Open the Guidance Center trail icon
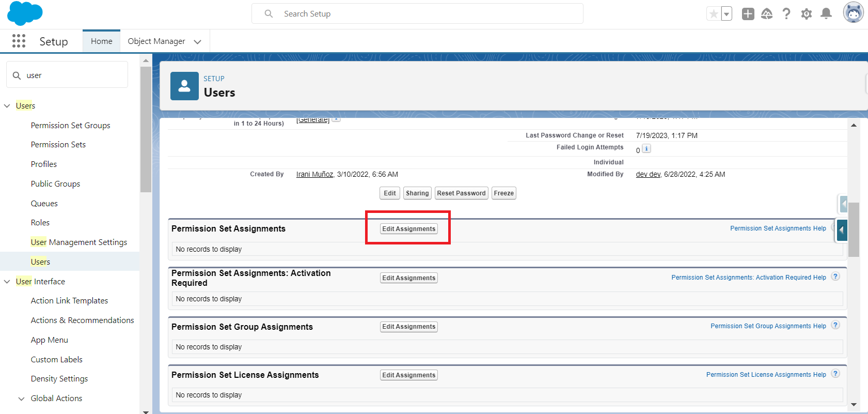The width and height of the screenshot is (868, 414). pyautogui.click(x=767, y=14)
